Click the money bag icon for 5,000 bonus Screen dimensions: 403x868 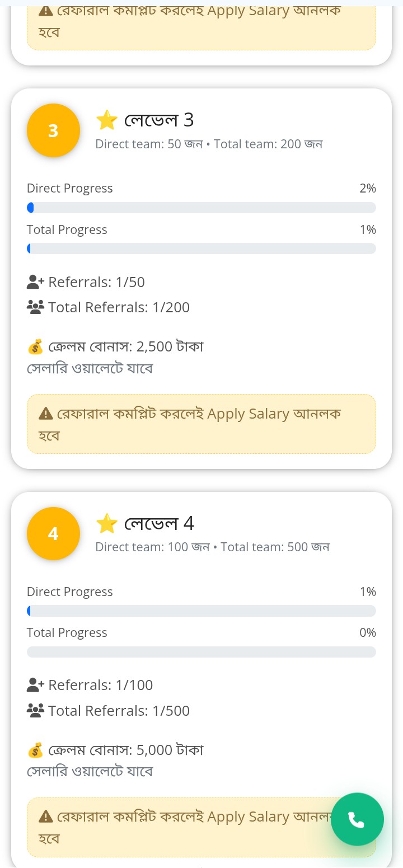point(35,750)
